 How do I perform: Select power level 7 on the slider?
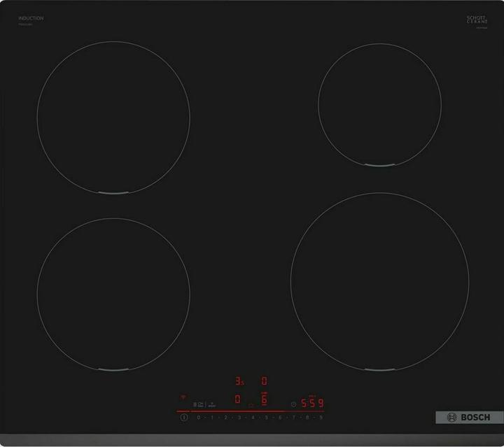pos(293,418)
